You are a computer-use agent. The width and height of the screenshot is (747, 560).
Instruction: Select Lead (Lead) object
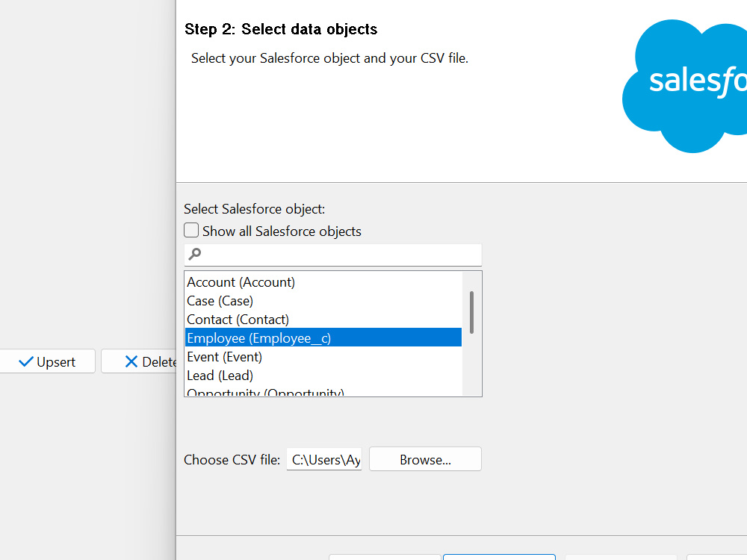click(x=323, y=376)
